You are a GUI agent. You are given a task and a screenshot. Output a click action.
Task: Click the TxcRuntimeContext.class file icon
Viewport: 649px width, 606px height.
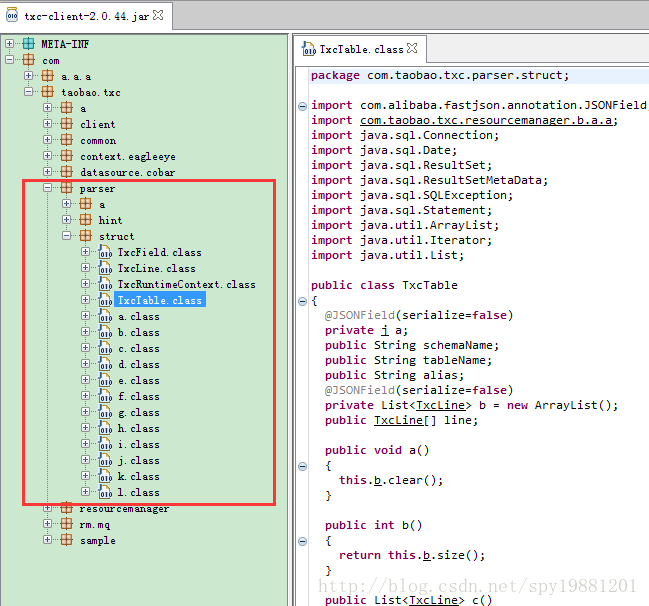(105, 284)
